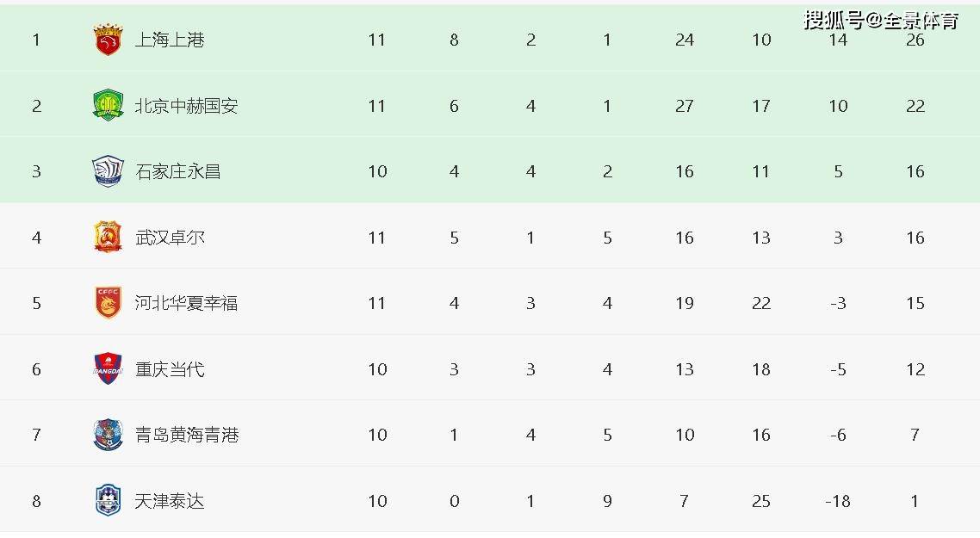The image size is (980, 538).
Task: Select the 石家庄永昌 team name
Action: (x=178, y=171)
